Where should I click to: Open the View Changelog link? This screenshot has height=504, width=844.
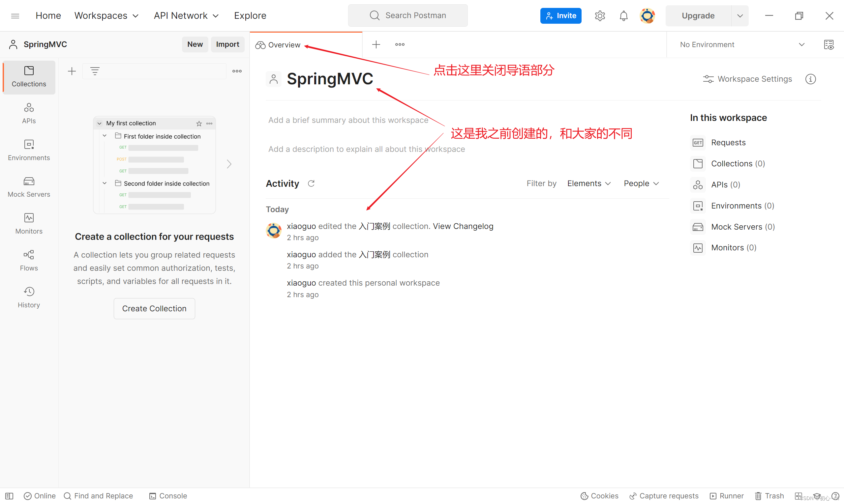coord(463,226)
